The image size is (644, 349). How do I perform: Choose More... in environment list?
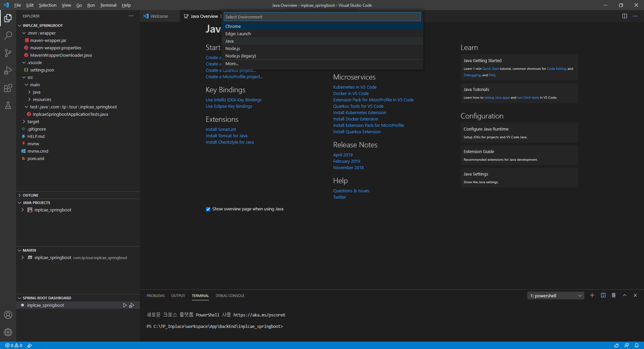tap(322, 63)
